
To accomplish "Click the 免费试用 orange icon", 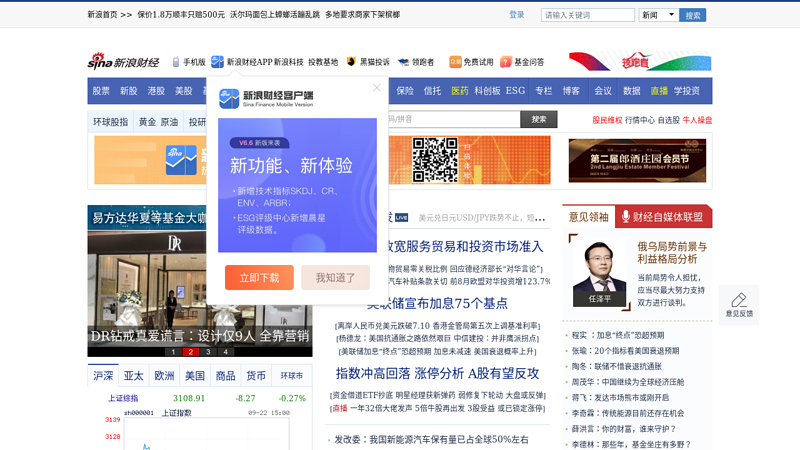I will (x=455, y=62).
